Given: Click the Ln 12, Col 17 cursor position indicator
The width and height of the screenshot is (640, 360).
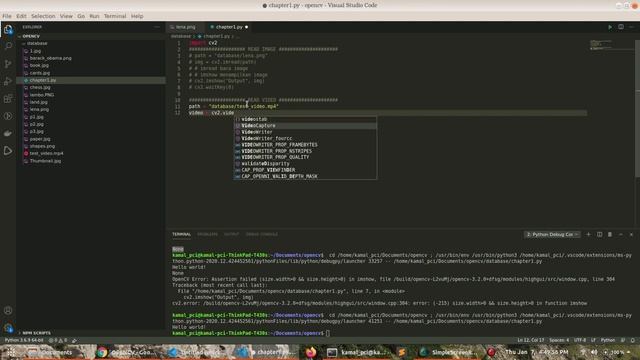Looking at the screenshot, I should (531, 340).
